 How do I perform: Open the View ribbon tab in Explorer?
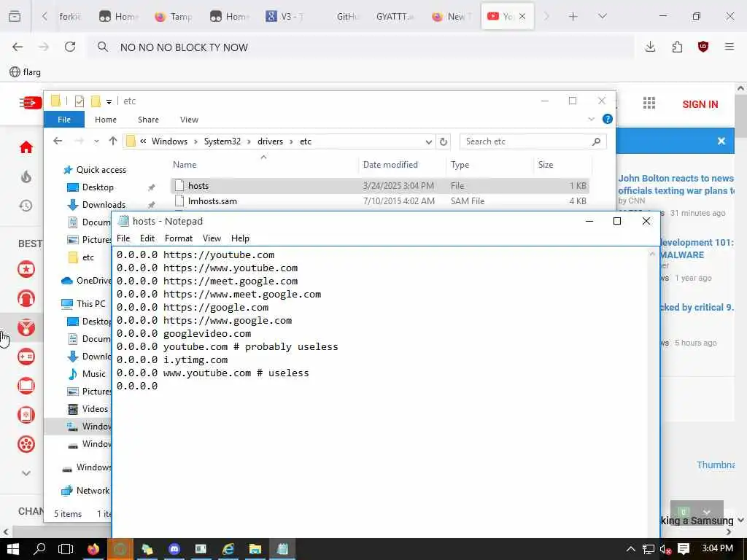click(189, 120)
